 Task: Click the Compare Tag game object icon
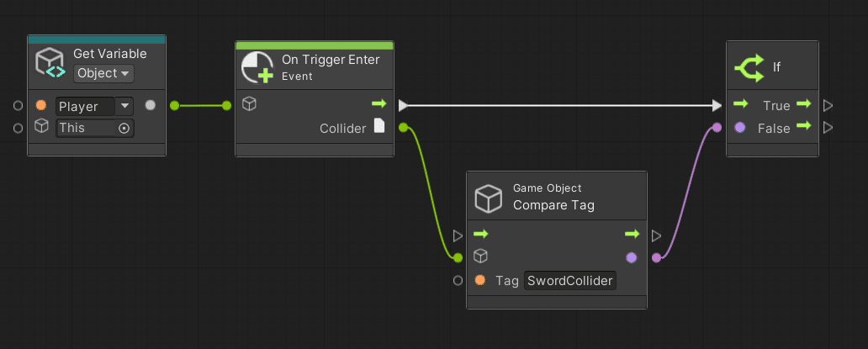490,198
